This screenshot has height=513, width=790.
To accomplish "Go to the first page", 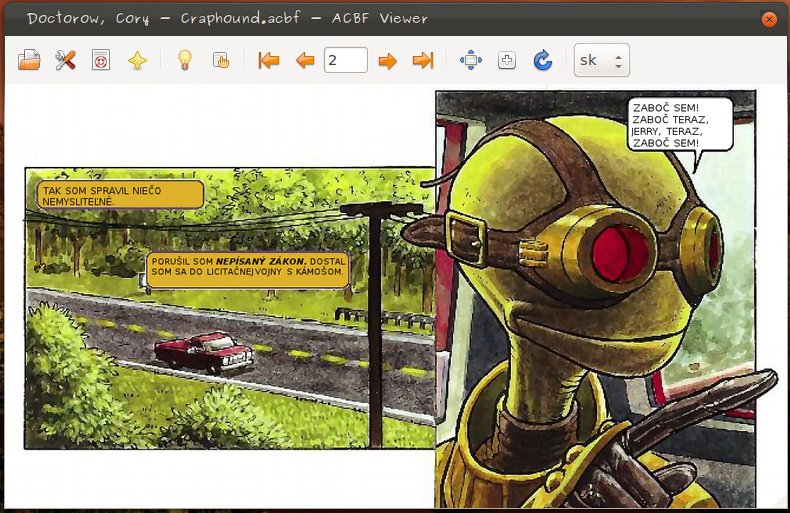I will point(269,60).
